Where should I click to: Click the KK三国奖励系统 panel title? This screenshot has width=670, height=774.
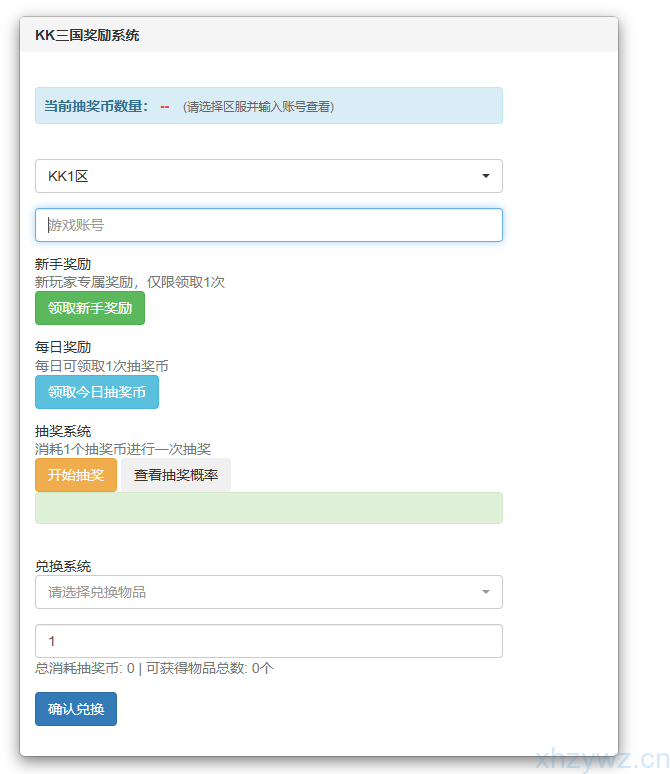click(x=87, y=35)
